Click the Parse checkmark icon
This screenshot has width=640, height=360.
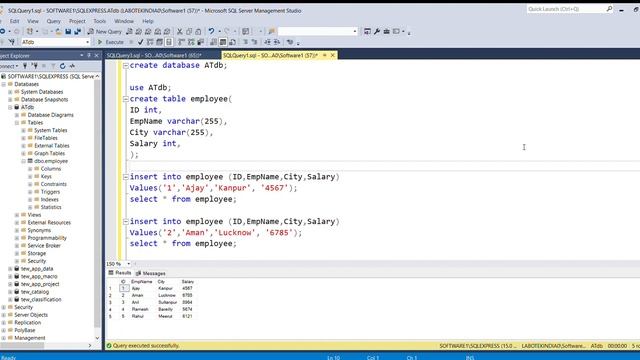click(140, 42)
